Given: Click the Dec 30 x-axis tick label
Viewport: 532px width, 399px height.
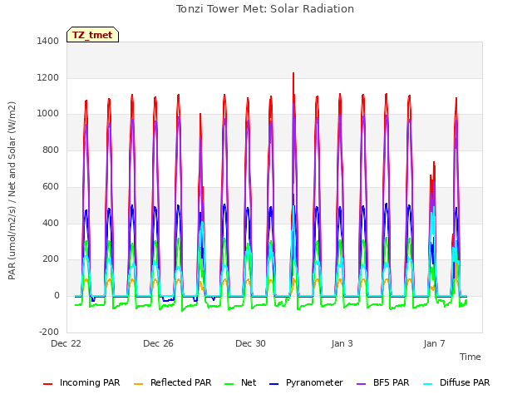Looking at the screenshot, I should 250,343.
